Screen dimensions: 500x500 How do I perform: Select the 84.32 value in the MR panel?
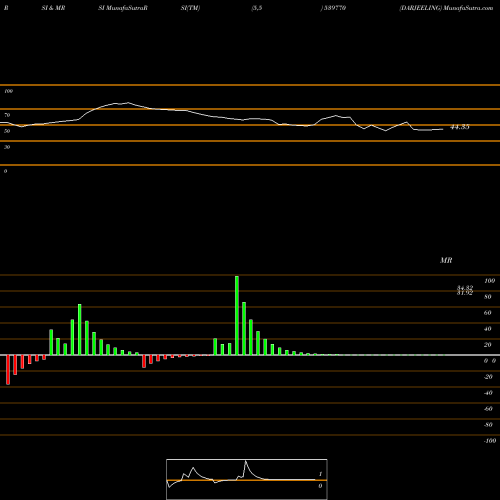pyautogui.click(x=465, y=288)
